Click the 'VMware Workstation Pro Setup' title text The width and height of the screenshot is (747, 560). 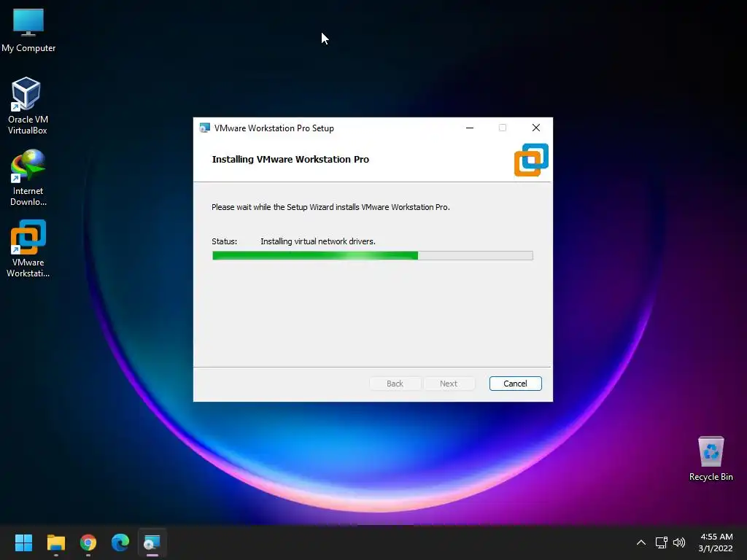pyautogui.click(x=274, y=128)
